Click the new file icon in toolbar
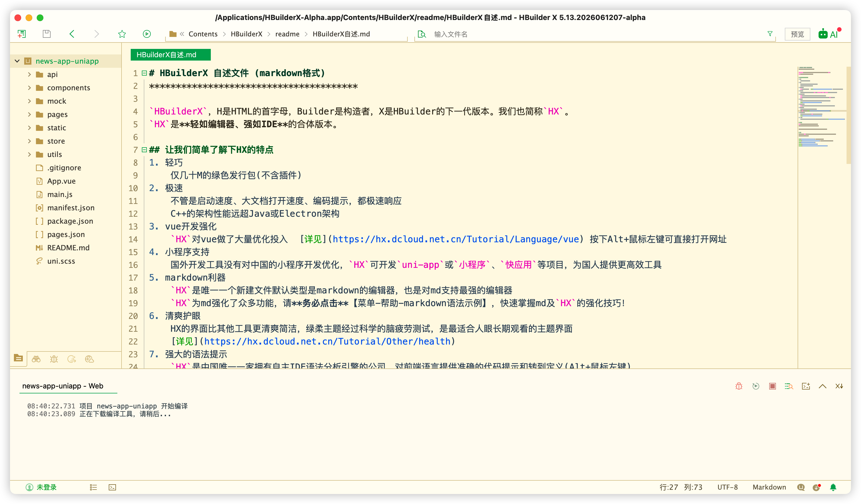 pyautogui.click(x=21, y=34)
